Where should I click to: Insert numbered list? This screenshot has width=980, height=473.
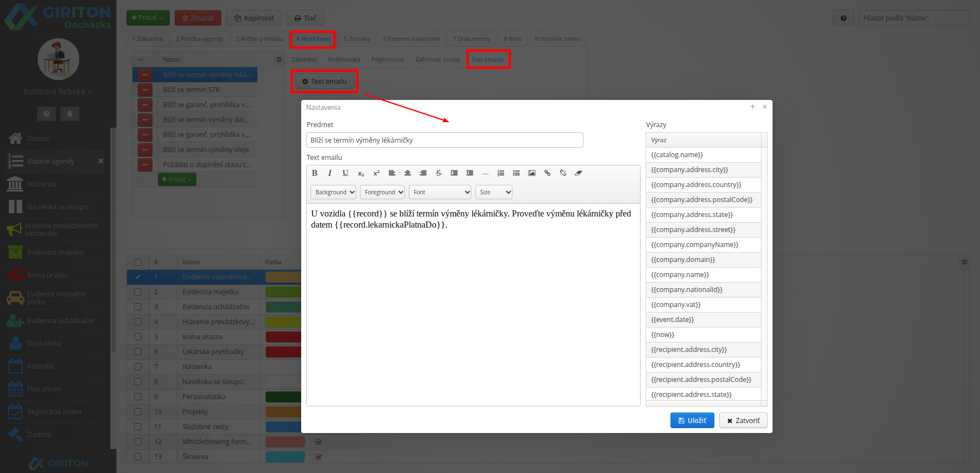(501, 173)
